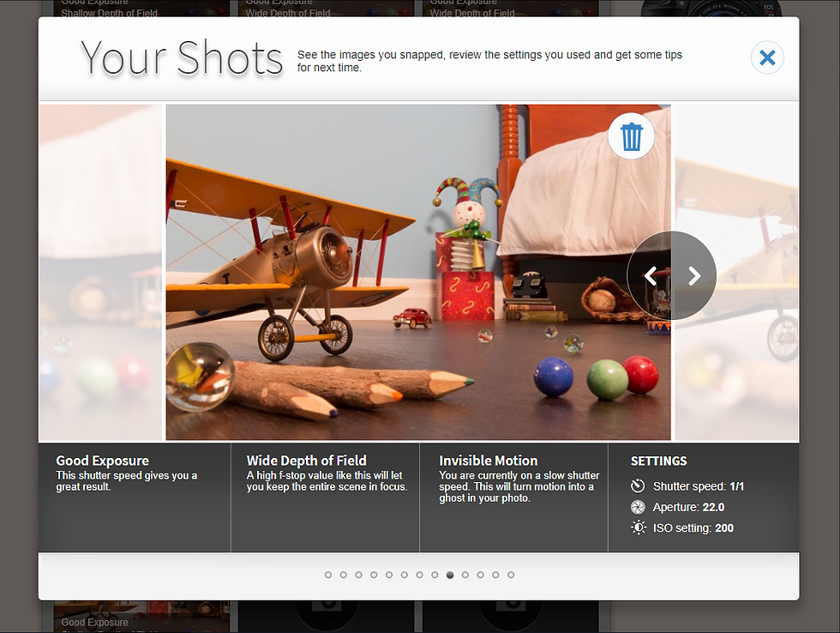Jump to the eleventh shot pagination dot
Image resolution: width=840 pixels, height=633 pixels.
pyautogui.click(x=481, y=575)
